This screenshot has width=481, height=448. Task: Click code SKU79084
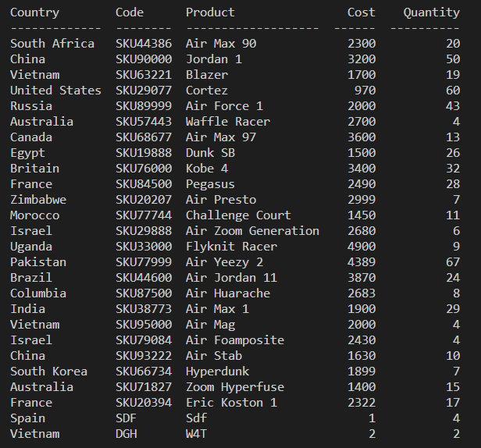point(144,340)
